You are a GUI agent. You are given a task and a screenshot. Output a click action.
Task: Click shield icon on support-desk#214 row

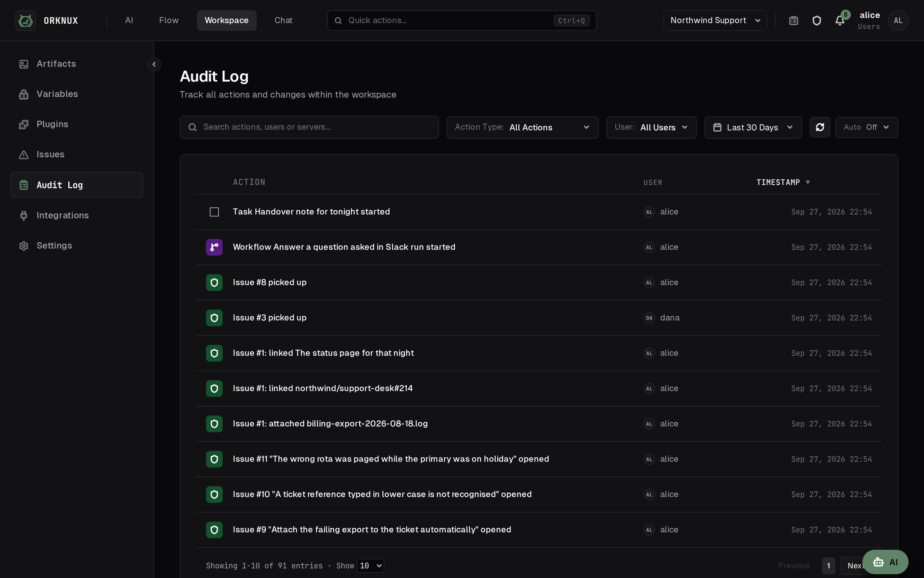coord(214,389)
